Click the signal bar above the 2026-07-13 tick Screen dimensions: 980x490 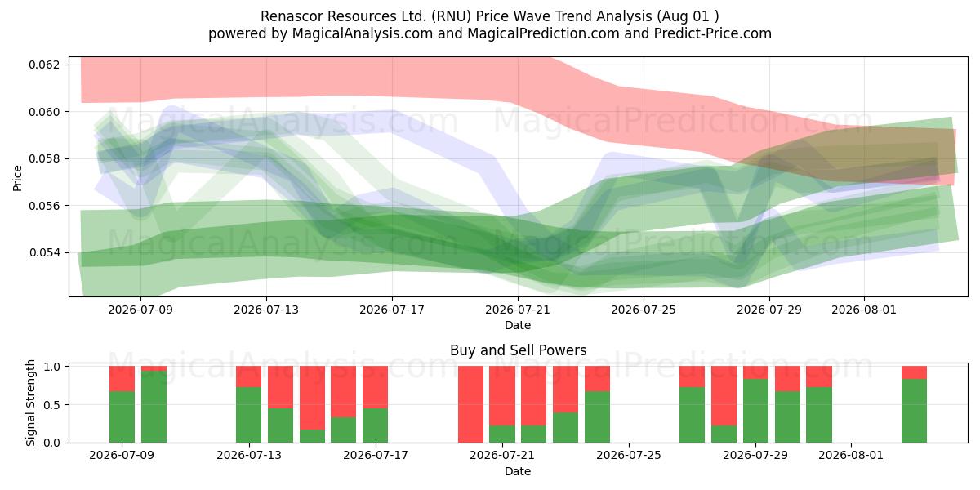point(248,404)
